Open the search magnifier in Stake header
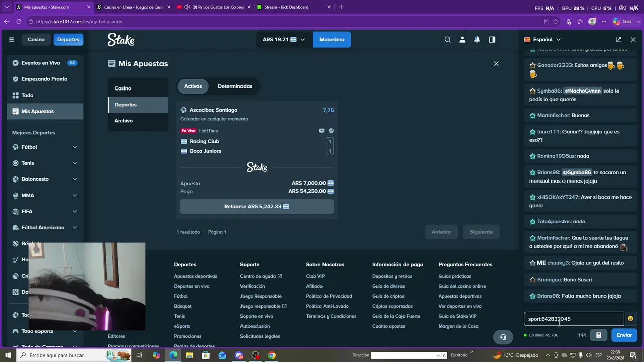This screenshot has height=362, width=644. point(447,40)
